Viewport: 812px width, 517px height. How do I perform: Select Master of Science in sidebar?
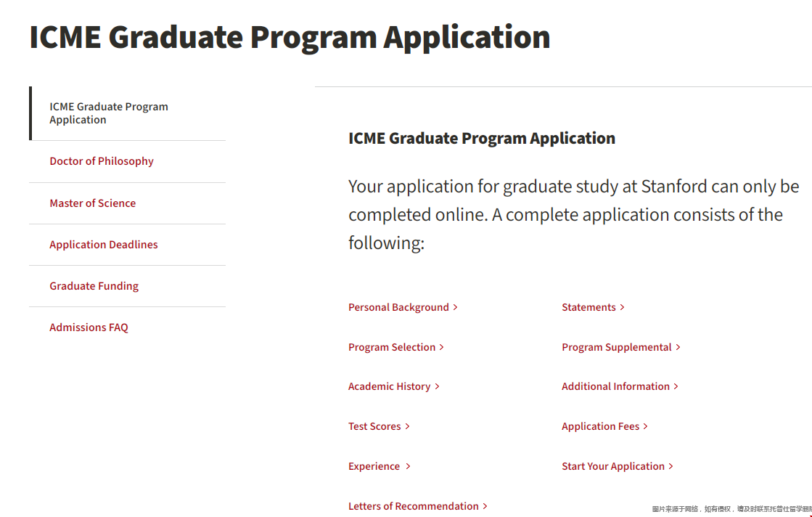pos(93,203)
